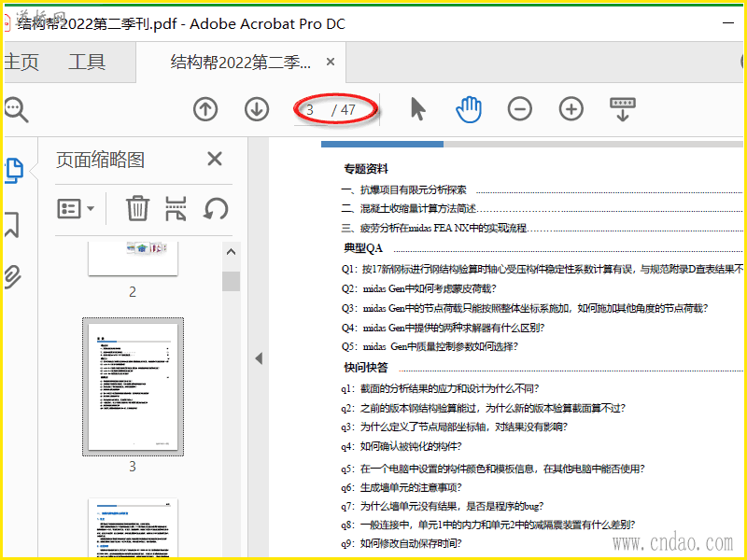Open the attachments paperclip icon
Image resolution: width=747 pixels, height=560 pixels.
pyautogui.click(x=13, y=277)
